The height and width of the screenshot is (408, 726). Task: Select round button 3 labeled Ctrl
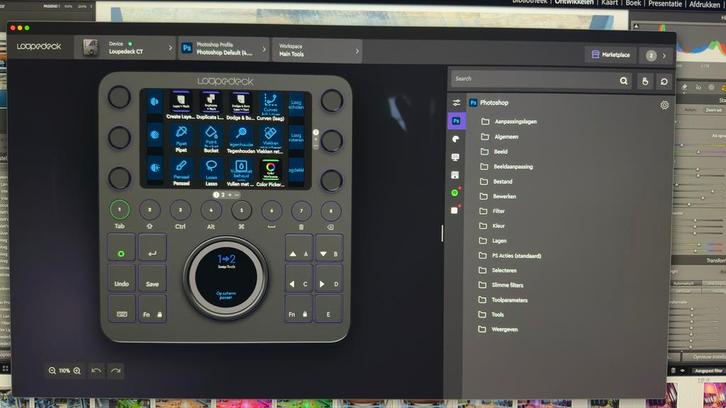(x=180, y=210)
